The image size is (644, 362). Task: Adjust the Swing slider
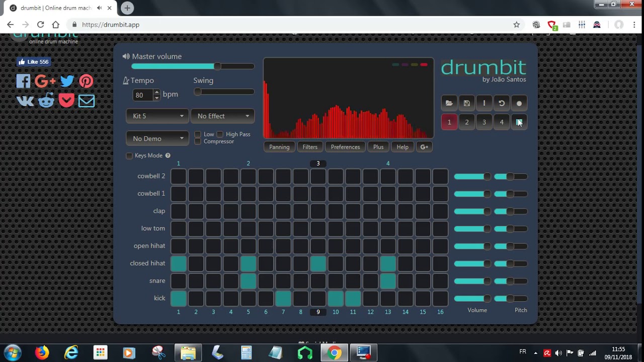pyautogui.click(x=224, y=92)
